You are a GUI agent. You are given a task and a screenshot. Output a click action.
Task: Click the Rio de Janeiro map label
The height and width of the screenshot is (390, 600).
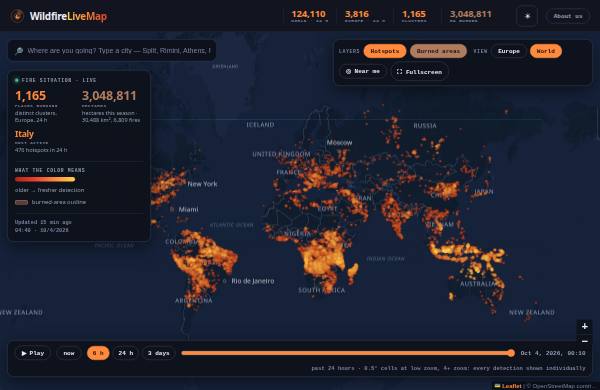pyautogui.click(x=253, y=281)
